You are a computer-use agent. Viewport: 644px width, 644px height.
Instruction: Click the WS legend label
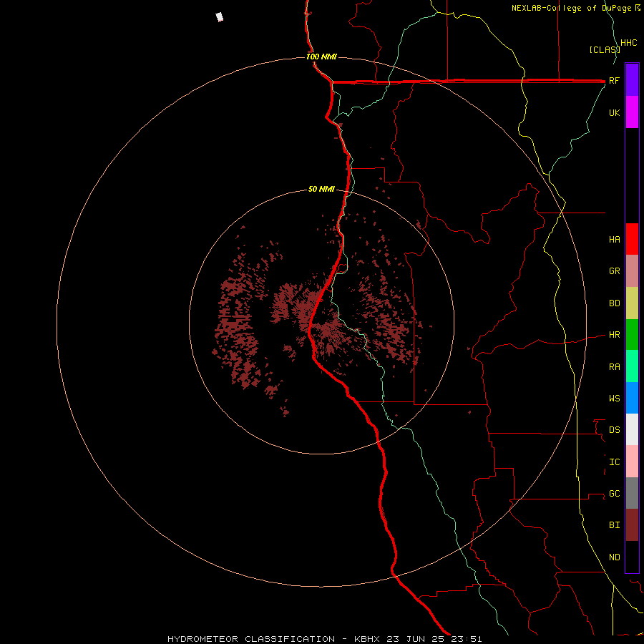point(614,399)
